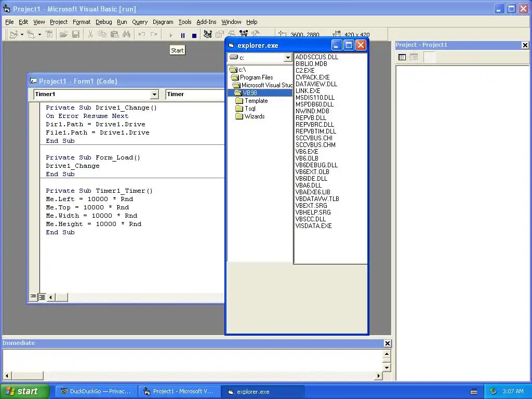
Task: Select LINK.EXE in file list
Action: (308, 91)
